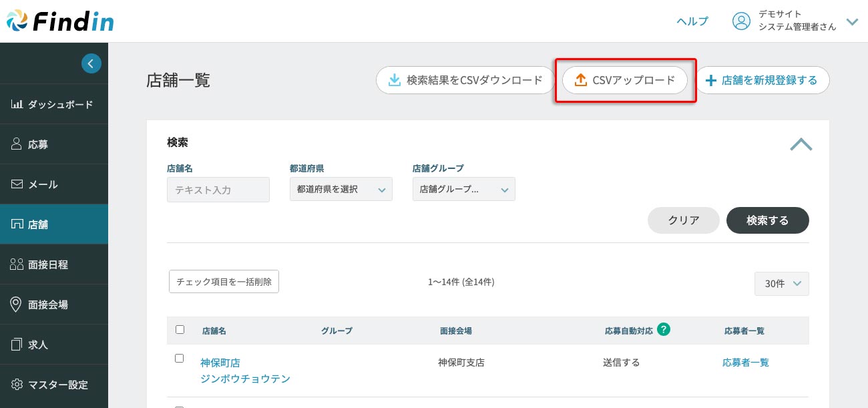Check the checkbox for 神保町店 row
The image size is (868, 408).
coord(179,359)
